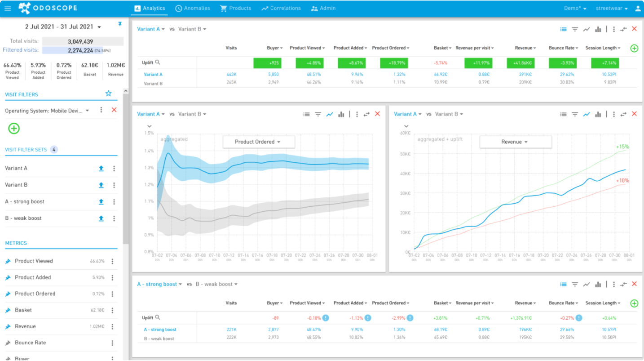Switch the Product Ordered widget to bar chart view
Viewport: 644px width, 361px height.
341,114
